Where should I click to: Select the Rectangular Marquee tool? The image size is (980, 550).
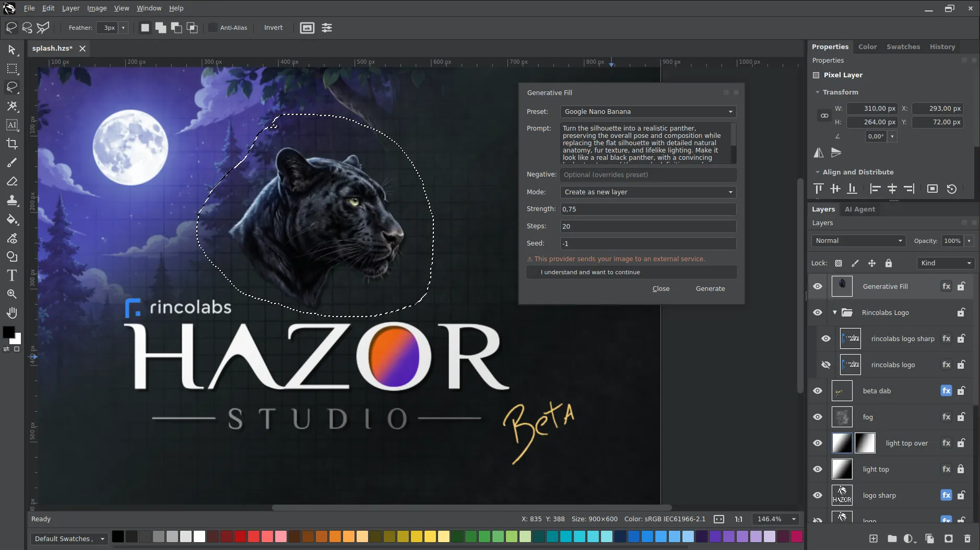pyautogui.click(x=11, y=68)
